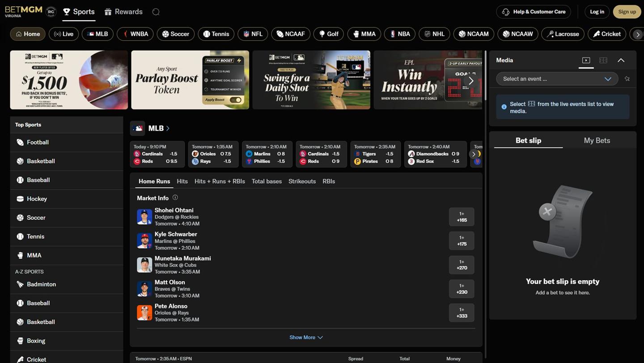Open Tennis in Top Sports sidebar
644x363 pixels.
pos(67,236)
